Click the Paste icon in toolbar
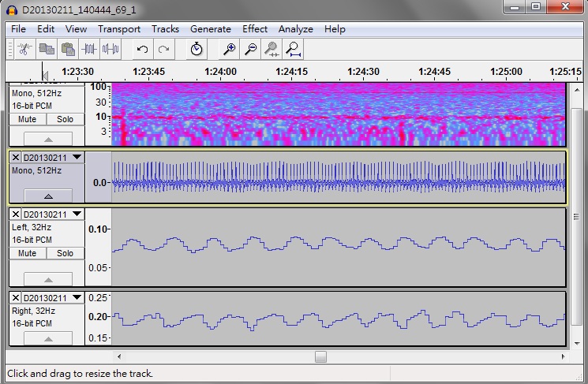588x384 pixels. click(68, 49)
